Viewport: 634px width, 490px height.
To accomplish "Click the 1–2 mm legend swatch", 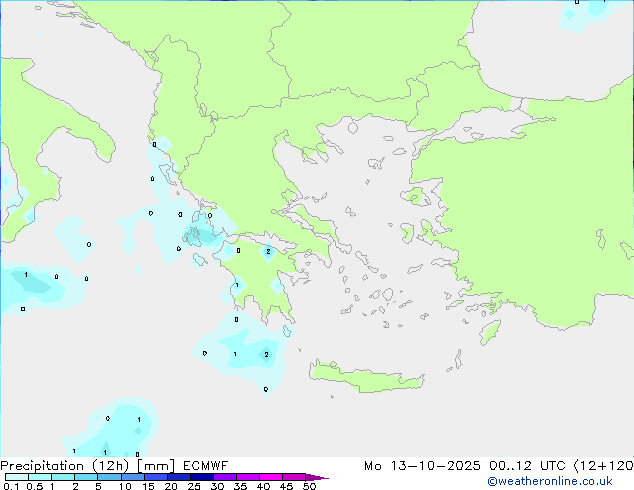I will (x=63, y=477).
